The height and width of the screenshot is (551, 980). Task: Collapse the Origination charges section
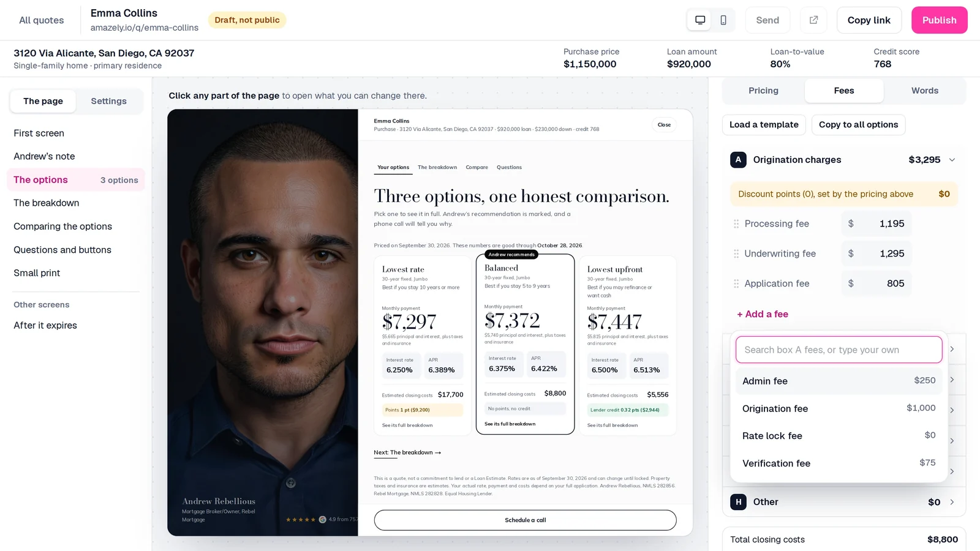click(x=952, y=160)
